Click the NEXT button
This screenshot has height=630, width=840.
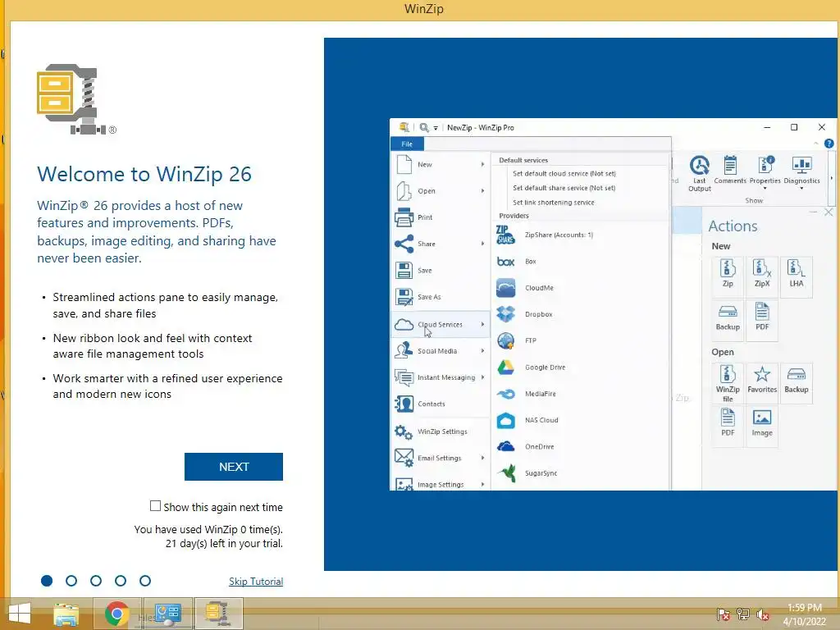click(x=234, y=467)
